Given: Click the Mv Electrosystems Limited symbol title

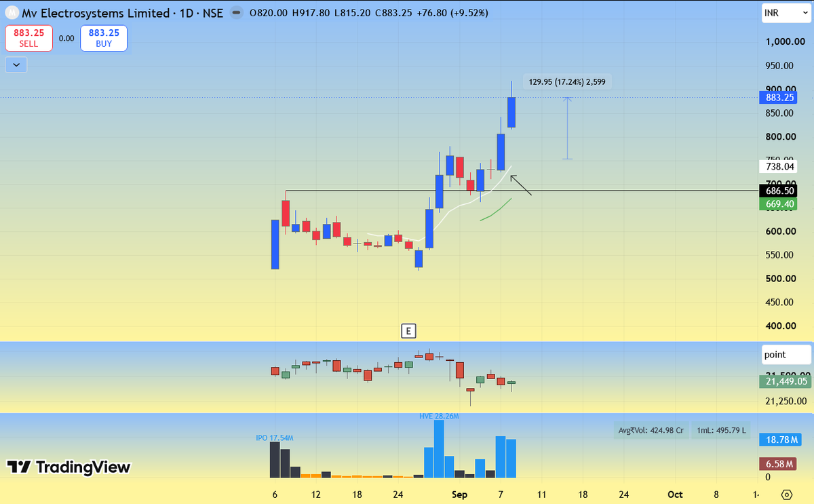Looking at the screenshot, I should coord(96,13).
